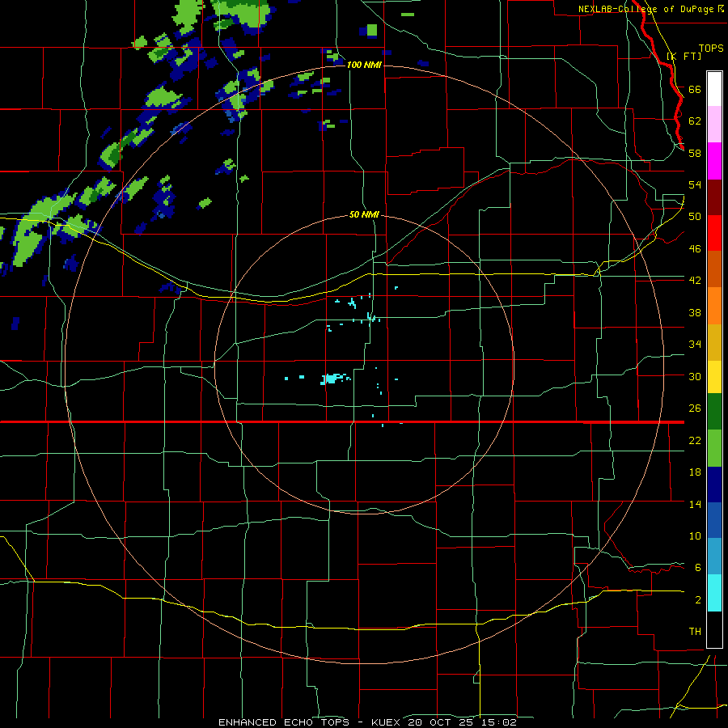Click the "54" legend value
The height and width of the screenshot is (728, 728).
click(695, 184)
